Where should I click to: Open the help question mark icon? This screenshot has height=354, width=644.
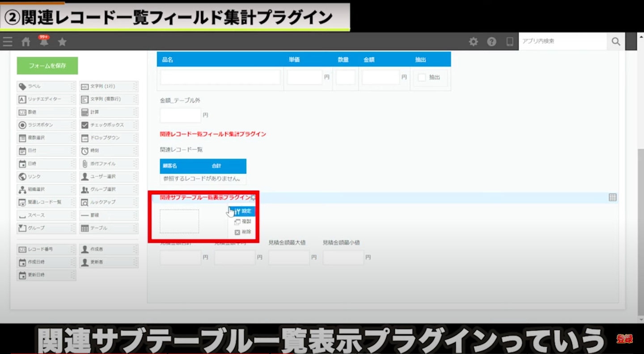click(x=491, y=42)
